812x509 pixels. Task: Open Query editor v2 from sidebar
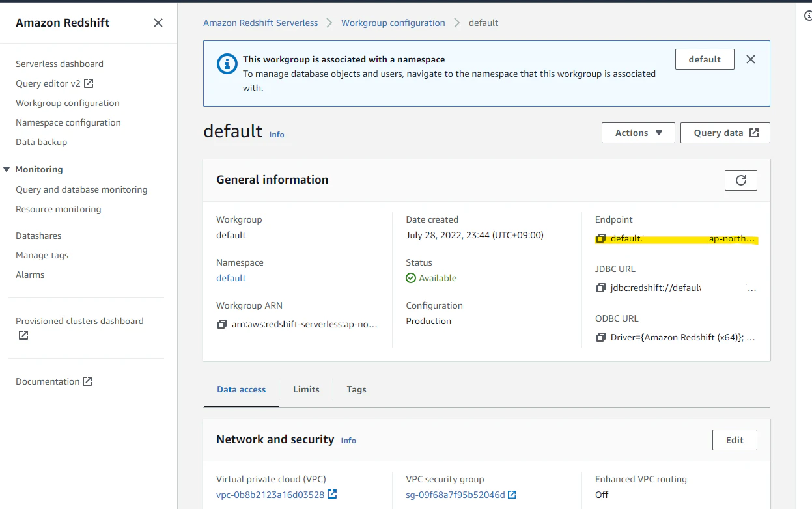[48, 83]
